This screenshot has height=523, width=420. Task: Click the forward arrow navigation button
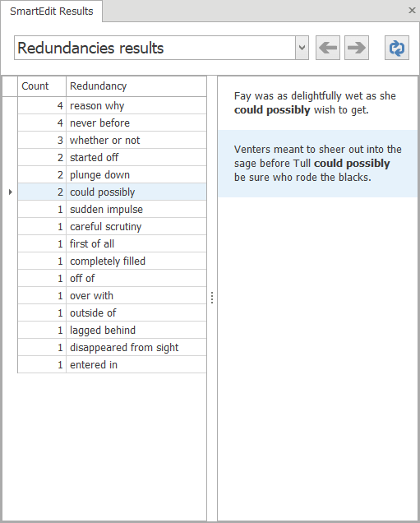tap(357, 48)
